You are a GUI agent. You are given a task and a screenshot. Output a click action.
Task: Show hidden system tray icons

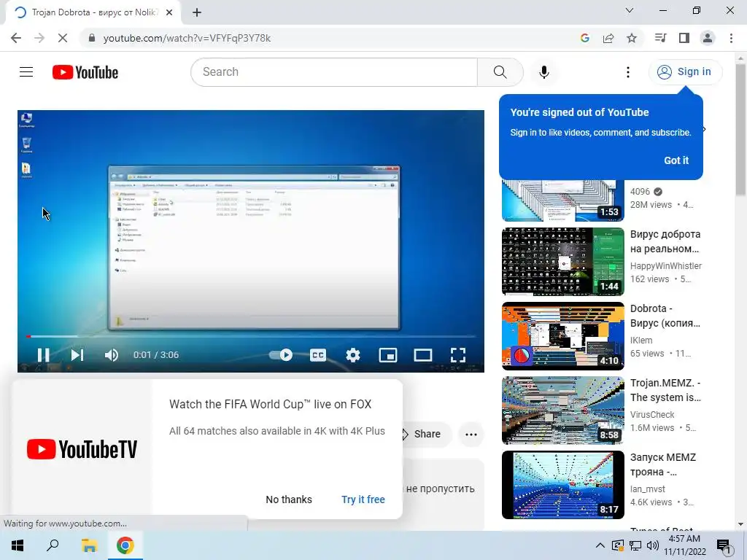[x=600, y=545]
